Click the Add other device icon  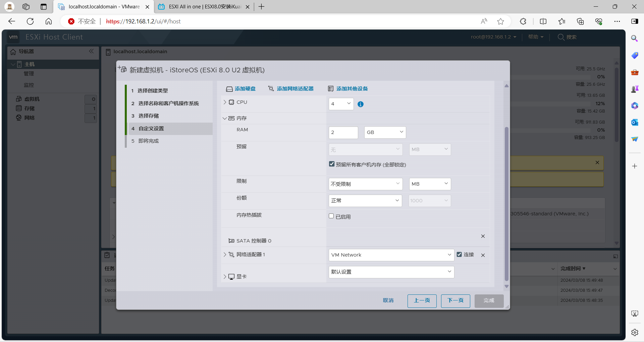coord(331,89)
